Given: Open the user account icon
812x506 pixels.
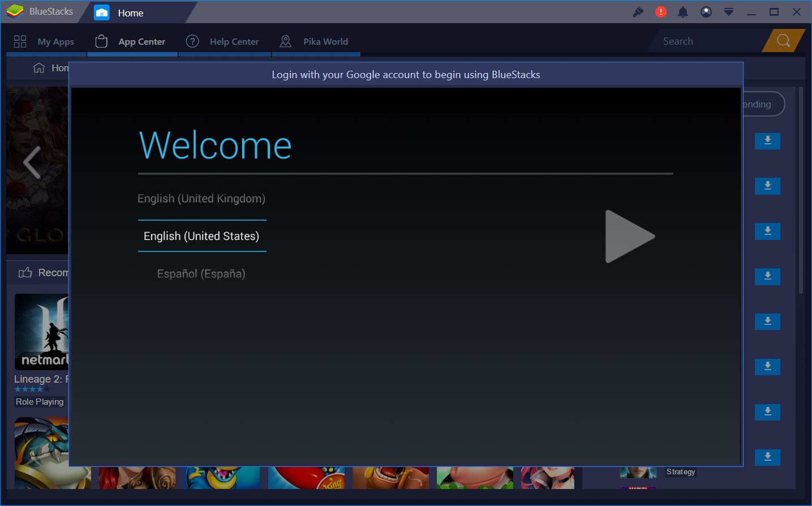Looking at the screenshot, I should (706, 12).
